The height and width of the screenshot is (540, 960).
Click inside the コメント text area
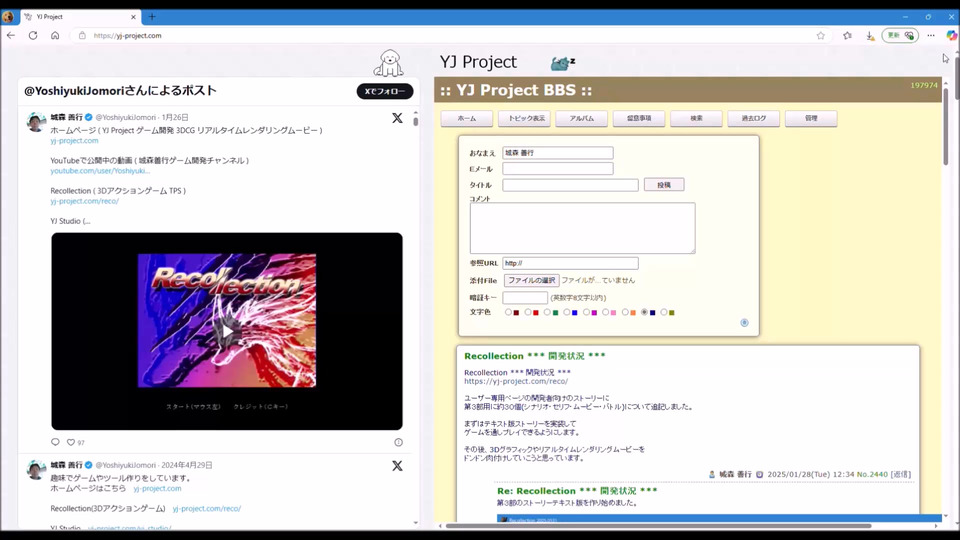pyautogui.click(x=582, y=228)
